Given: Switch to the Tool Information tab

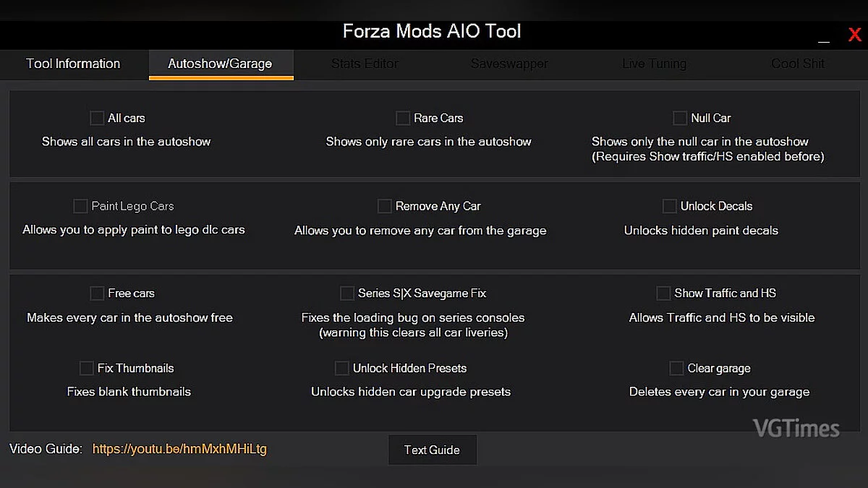Looking at the screenshot, I should pos(72,64).
